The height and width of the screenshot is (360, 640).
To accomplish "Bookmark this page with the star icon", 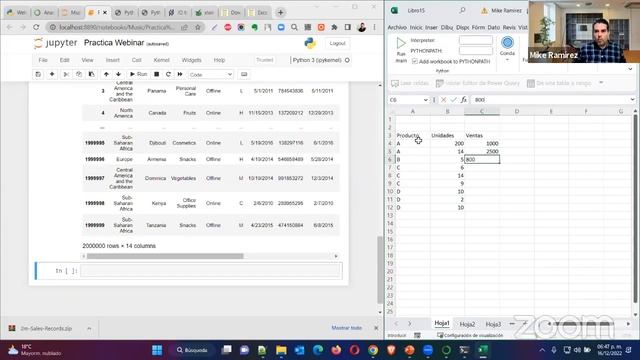I will (198, 27).
